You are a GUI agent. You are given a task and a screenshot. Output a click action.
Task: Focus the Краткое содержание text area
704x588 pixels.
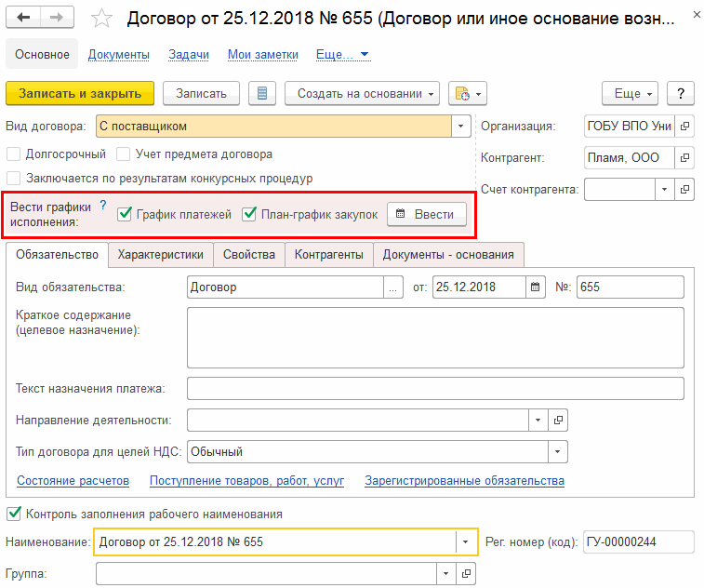(x=435, y=338)
